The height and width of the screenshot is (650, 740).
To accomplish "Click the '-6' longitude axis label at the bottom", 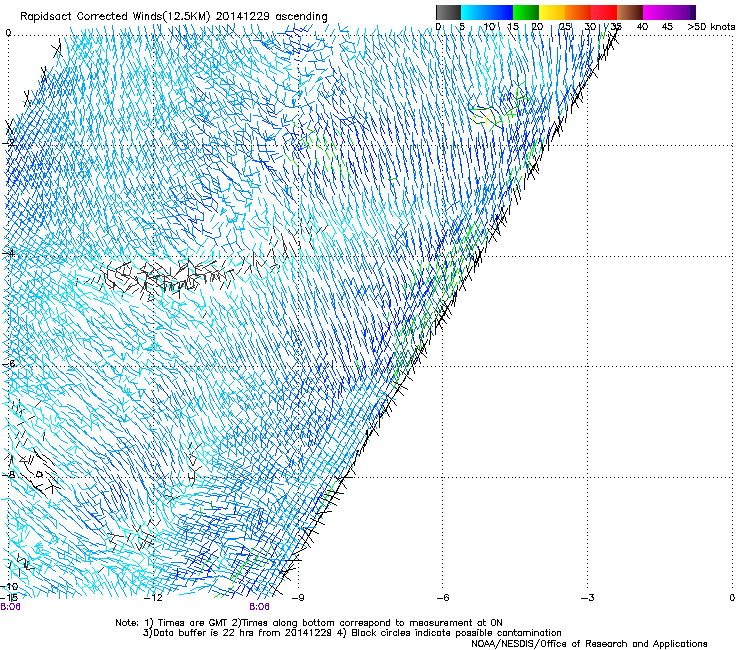I will click(443, 598).
